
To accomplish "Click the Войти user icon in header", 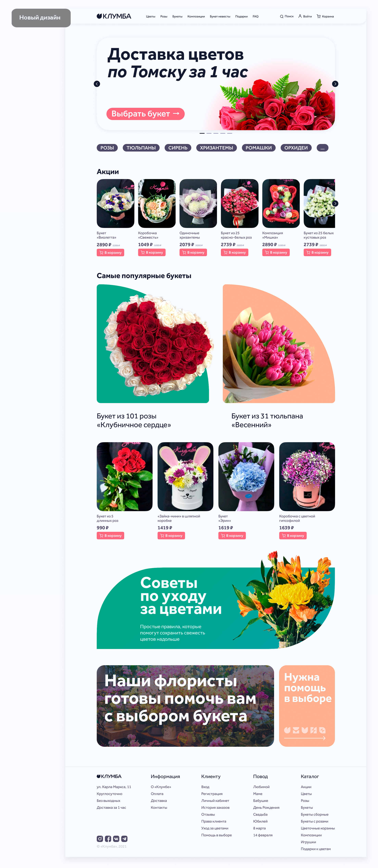I will point(300,16).
